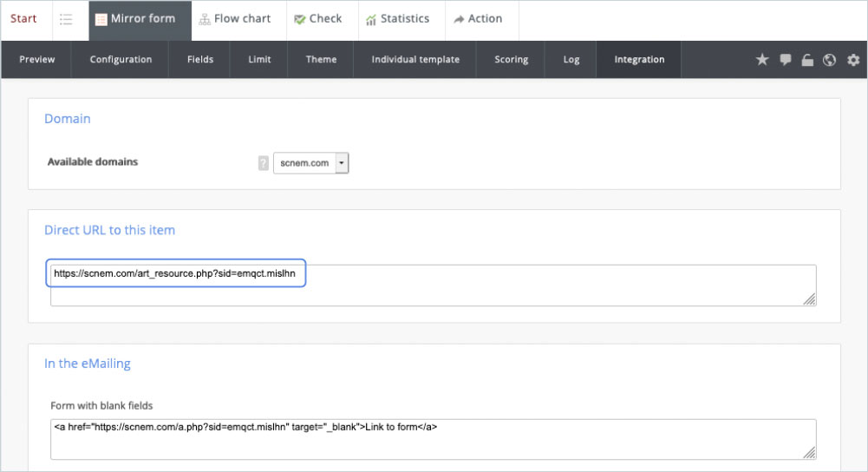Click the Direct URL text field
The width and height of the screenshot is (868, 472).
coord(433,285)
